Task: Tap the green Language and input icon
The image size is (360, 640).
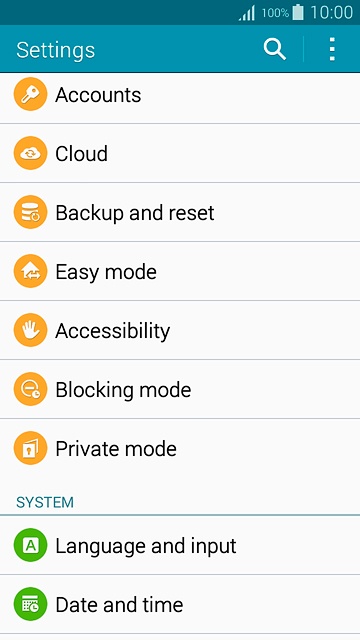Action: click(31, 545)
